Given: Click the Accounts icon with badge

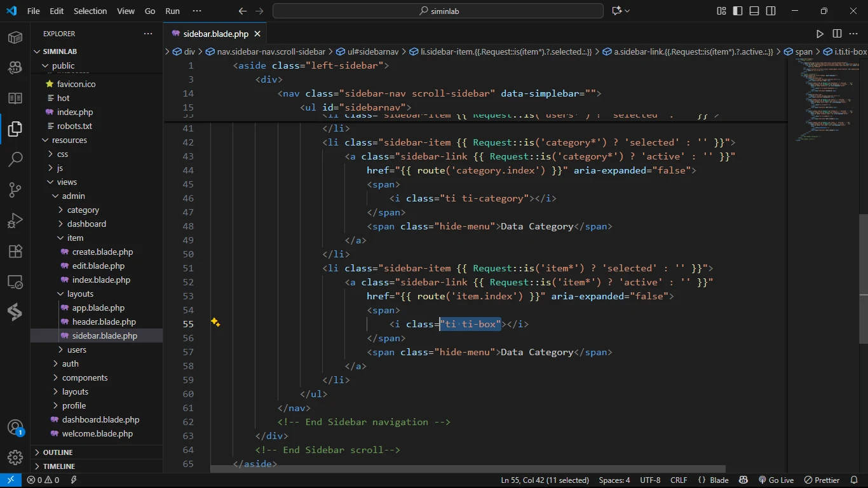Looking at the screenshot, I should pos(15,428).
